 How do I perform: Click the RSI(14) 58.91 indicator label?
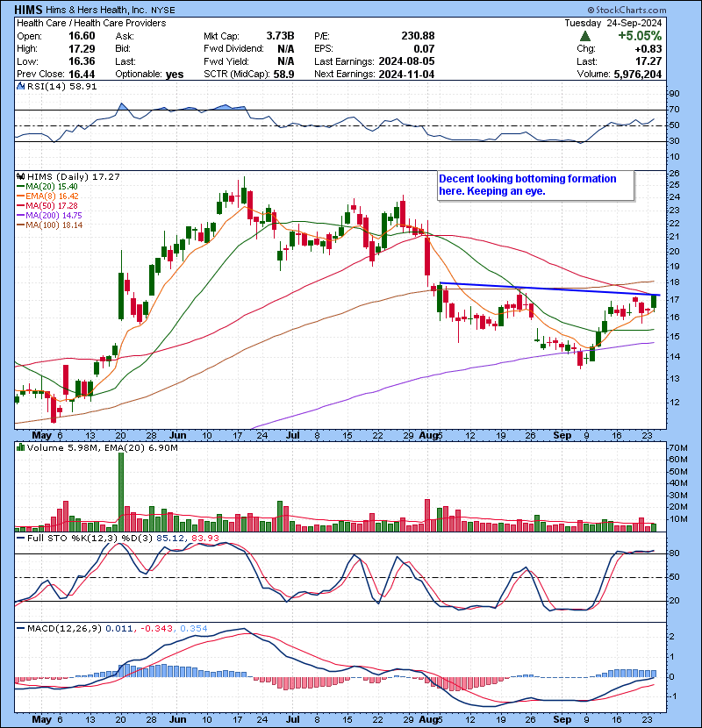point(61,86)
